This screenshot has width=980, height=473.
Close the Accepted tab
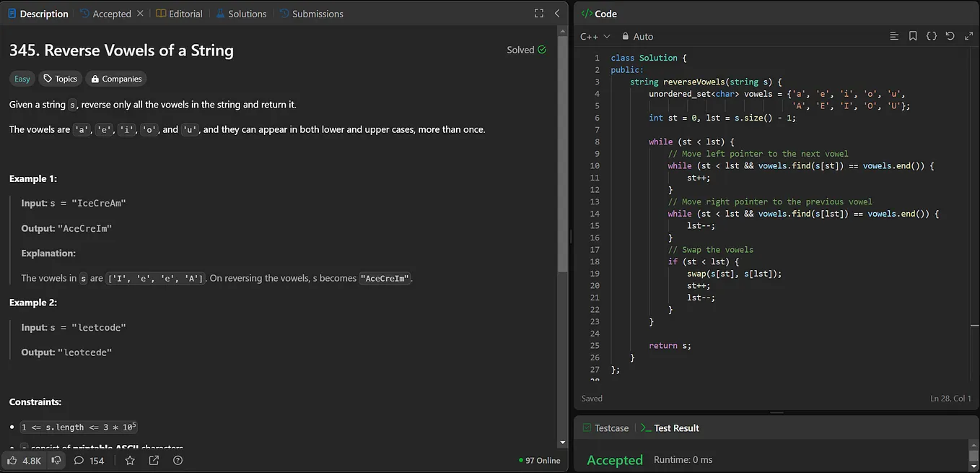pos(140,13)
